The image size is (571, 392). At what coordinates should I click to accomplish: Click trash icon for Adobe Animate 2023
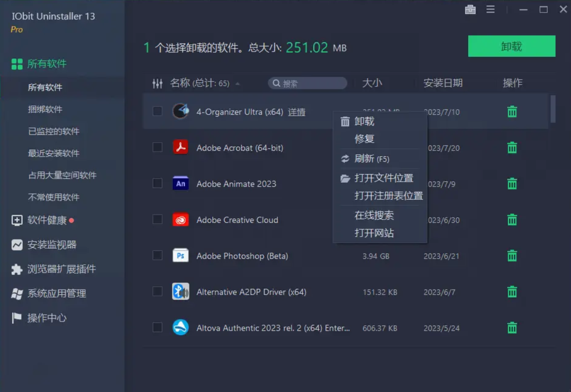512,184
